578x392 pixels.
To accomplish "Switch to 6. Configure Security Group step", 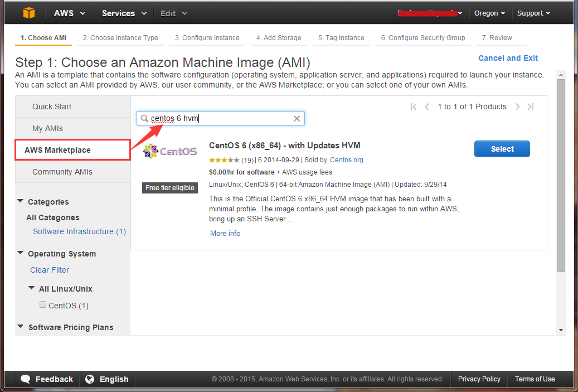I will 423,37.
